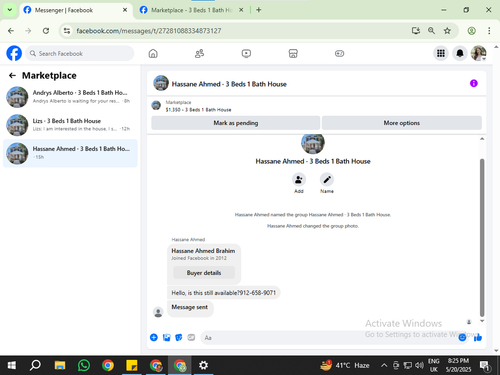Open Chrome's three-dot menu
Viewport: 500px width, 375px height.
tap(489, 31)
